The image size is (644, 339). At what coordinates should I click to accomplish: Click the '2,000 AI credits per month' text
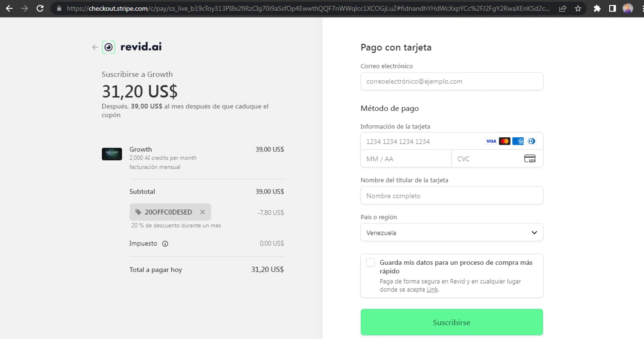point(163,158)
